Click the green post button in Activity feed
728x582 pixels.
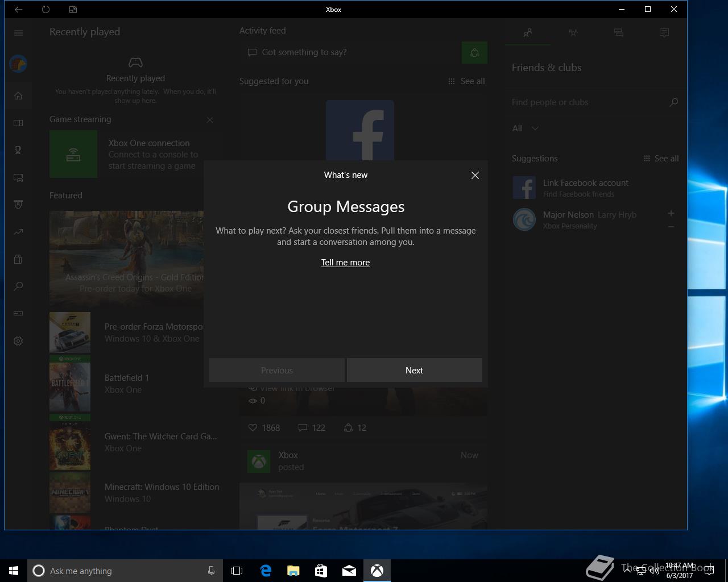coord(474,52)
